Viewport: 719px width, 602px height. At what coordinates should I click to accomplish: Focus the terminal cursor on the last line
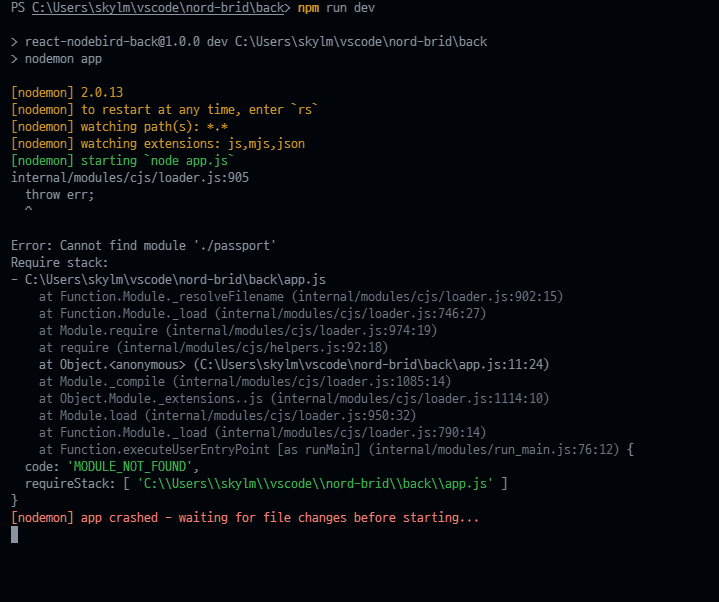(15, 535)
